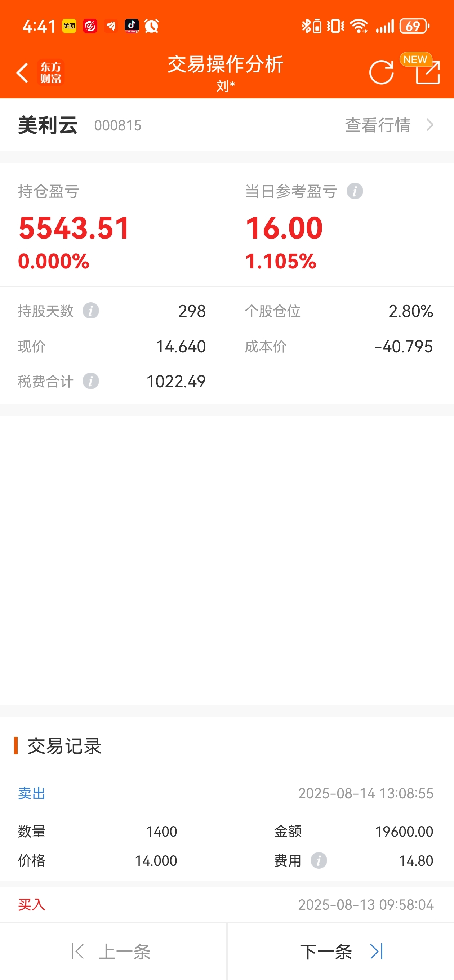Tap info icon next to 税费合计
Image resolution: width=454 pixels, height=980 pixels.
pyautogui.click(x=90, y=381)
